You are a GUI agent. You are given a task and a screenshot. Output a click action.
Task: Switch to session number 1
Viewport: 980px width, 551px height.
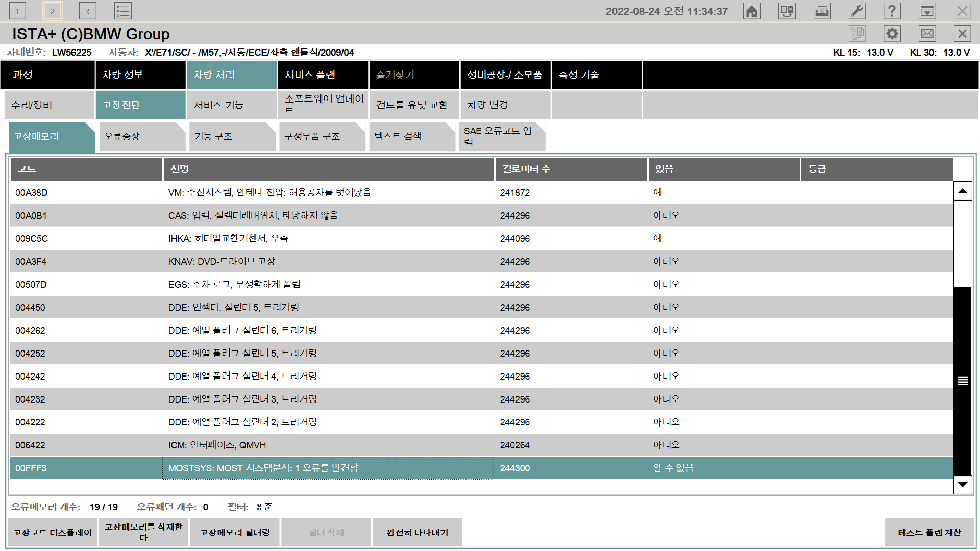click(x=17, y=11)
